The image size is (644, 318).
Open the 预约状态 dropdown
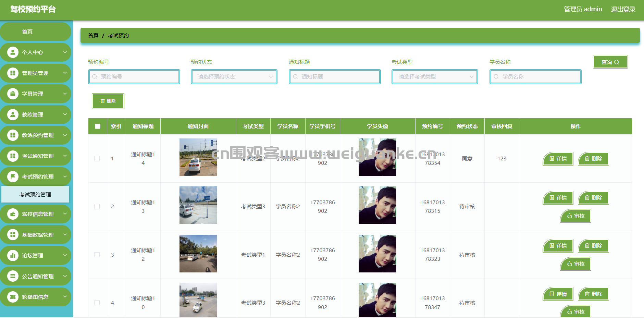pos(234,77)
